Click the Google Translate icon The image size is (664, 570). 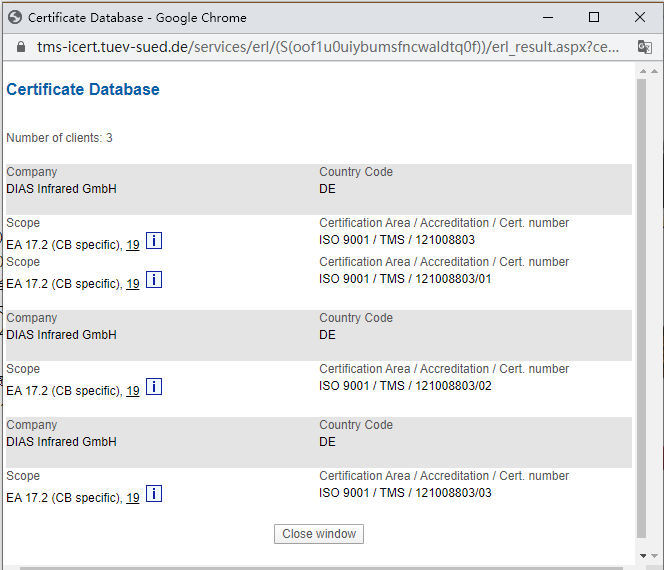[645, 47]
